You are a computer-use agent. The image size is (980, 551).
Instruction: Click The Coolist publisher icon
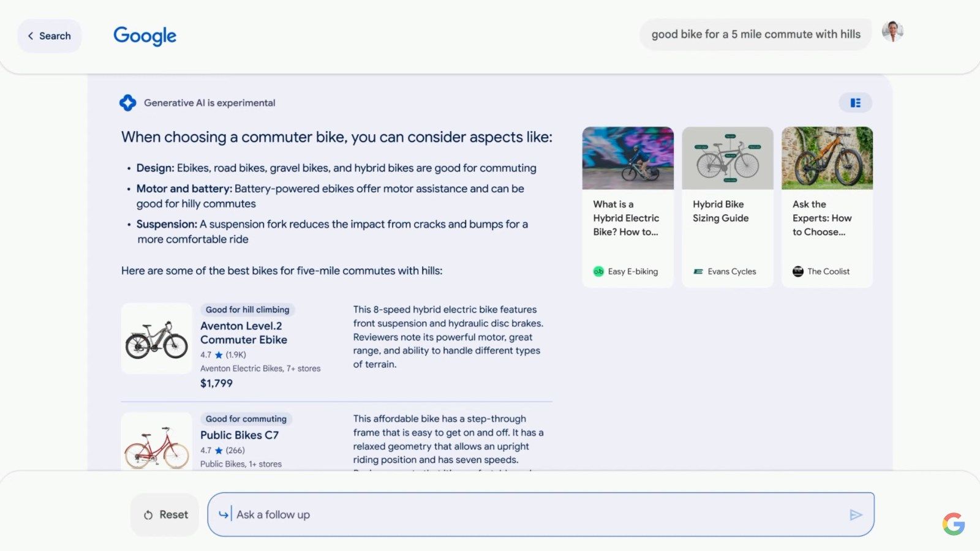click(798, 271)
